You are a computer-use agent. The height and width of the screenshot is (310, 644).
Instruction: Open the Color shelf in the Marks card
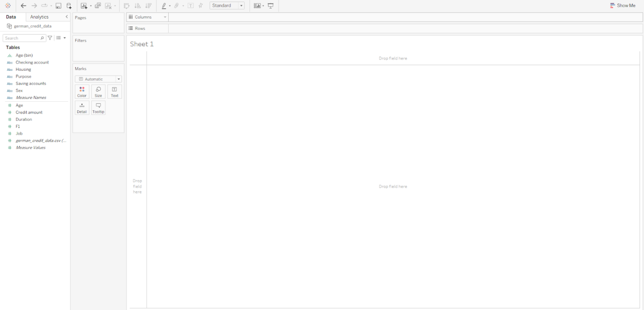point(82,91)
